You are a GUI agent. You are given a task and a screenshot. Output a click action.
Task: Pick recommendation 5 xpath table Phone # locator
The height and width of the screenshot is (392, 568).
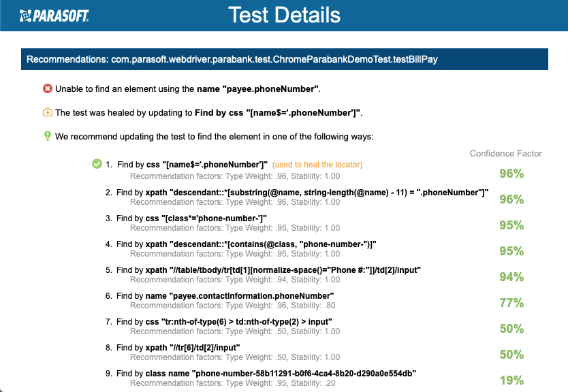click(268, 270)
